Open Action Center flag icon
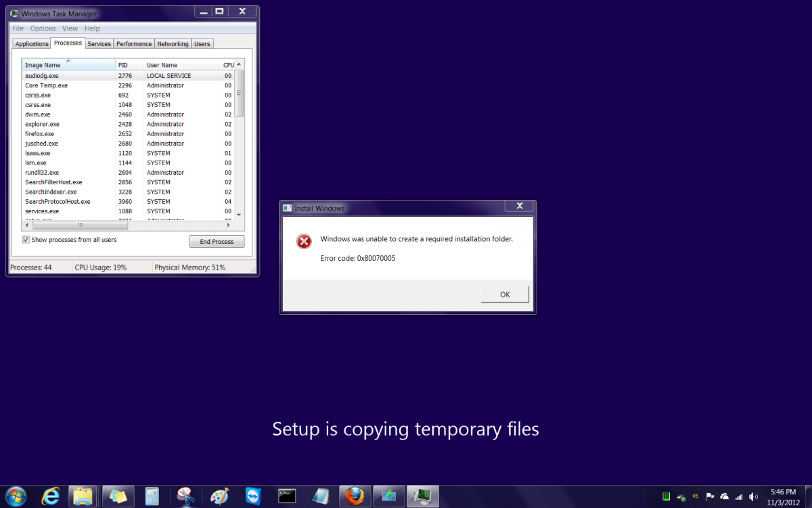The image size is (812, 508). [x=710, y=496]
